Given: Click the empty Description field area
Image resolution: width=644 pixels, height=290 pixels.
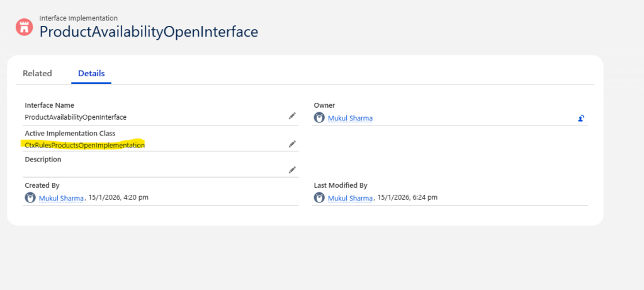Looking at the screenshot, I should [x=151, y=170].
